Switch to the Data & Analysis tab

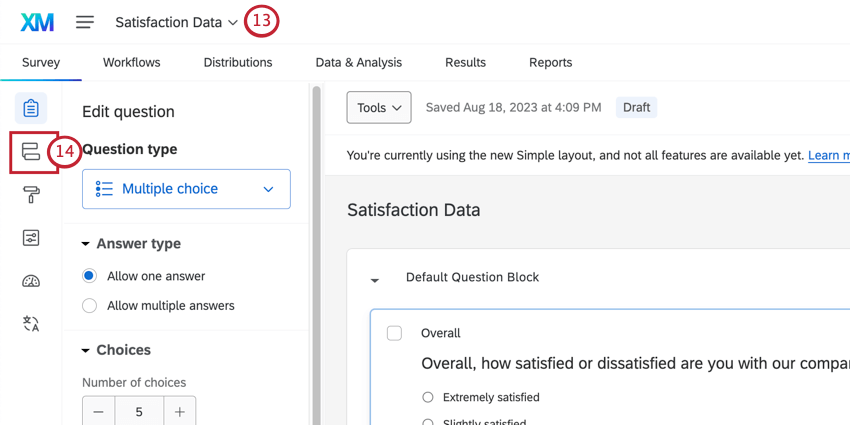tap(358, 62)
